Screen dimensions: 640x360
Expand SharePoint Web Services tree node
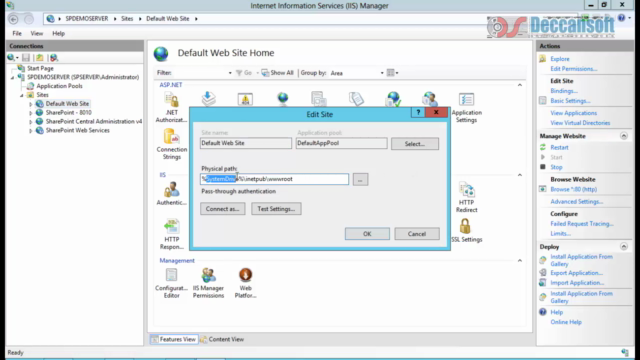(31, 131)
